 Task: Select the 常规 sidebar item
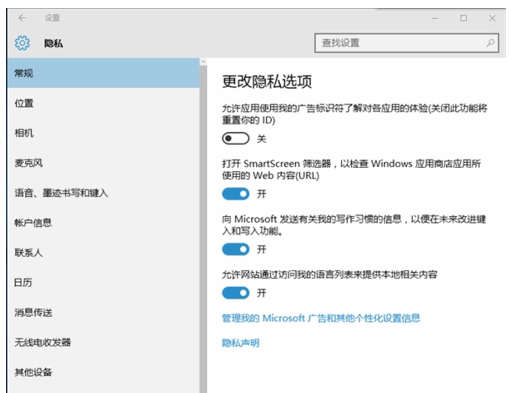[x=103, y=73]
